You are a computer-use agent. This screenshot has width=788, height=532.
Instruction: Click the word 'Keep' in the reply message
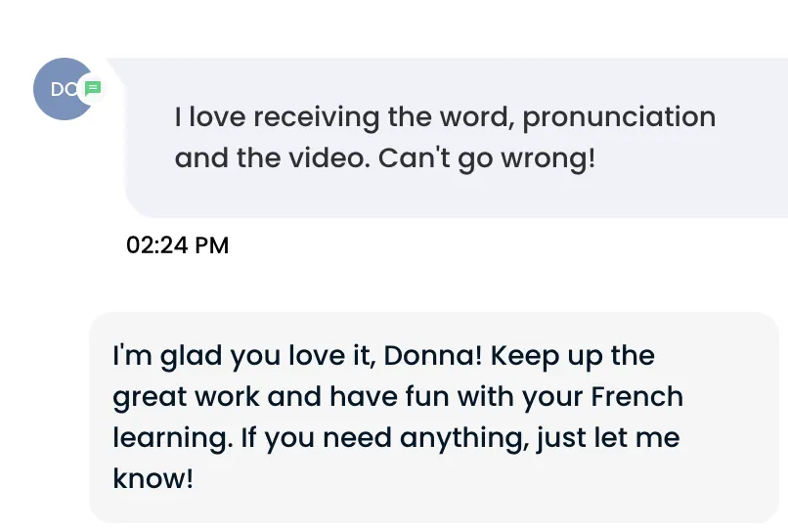point(525,357)
